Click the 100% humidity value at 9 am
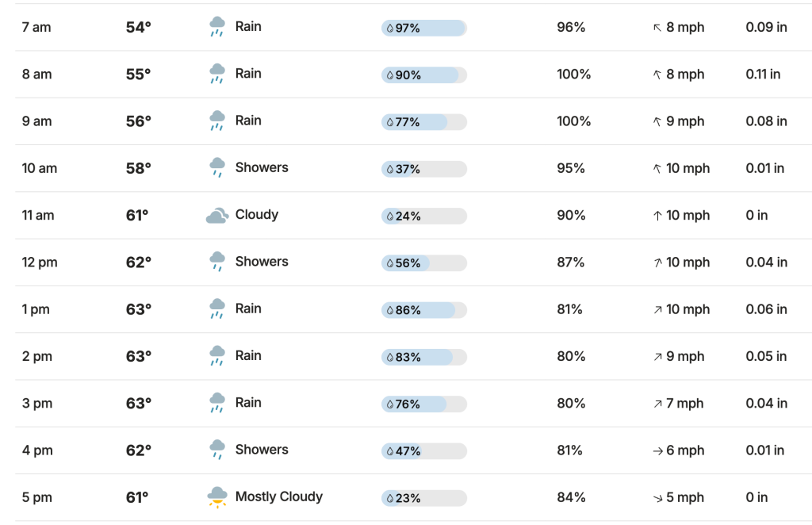Image resolution: width=812 pixels, height=525 pixels. (574, 121)
